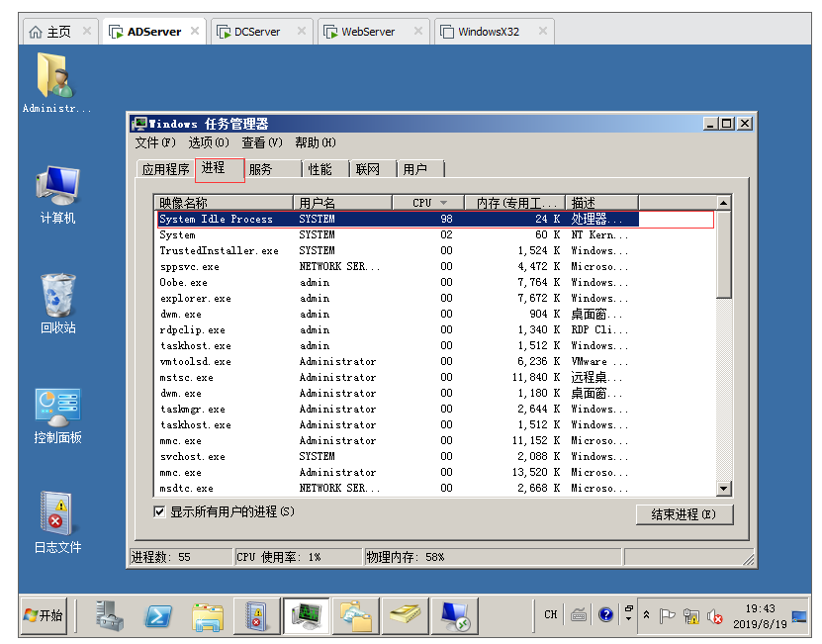822x644 pixels.
Task: Click the 开始 start button
Action: pos(45,615)
